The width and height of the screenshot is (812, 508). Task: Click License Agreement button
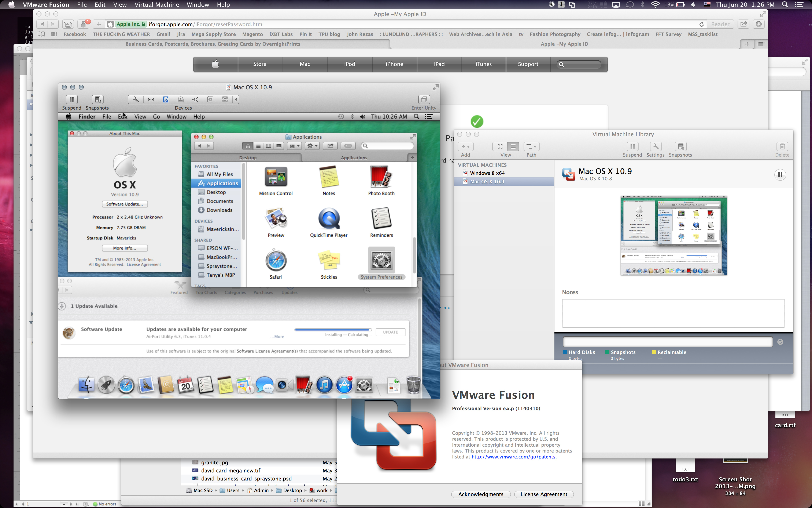[x=544, y=494]
